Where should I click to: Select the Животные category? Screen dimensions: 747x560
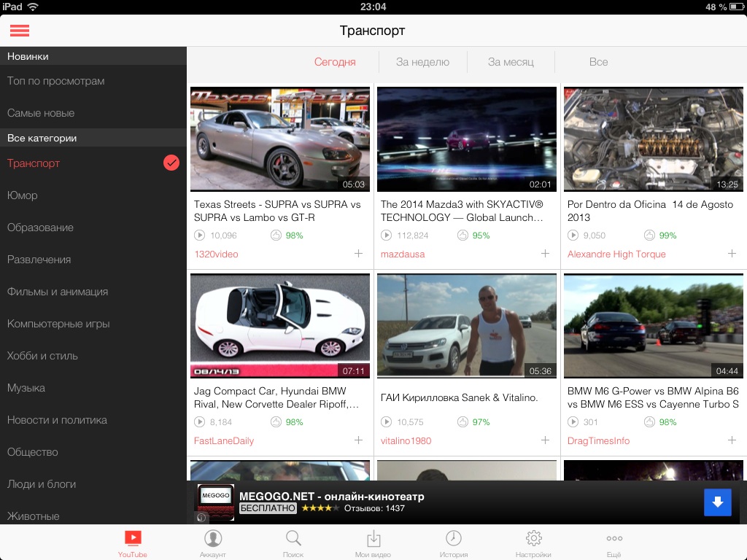tap(93, 516)
